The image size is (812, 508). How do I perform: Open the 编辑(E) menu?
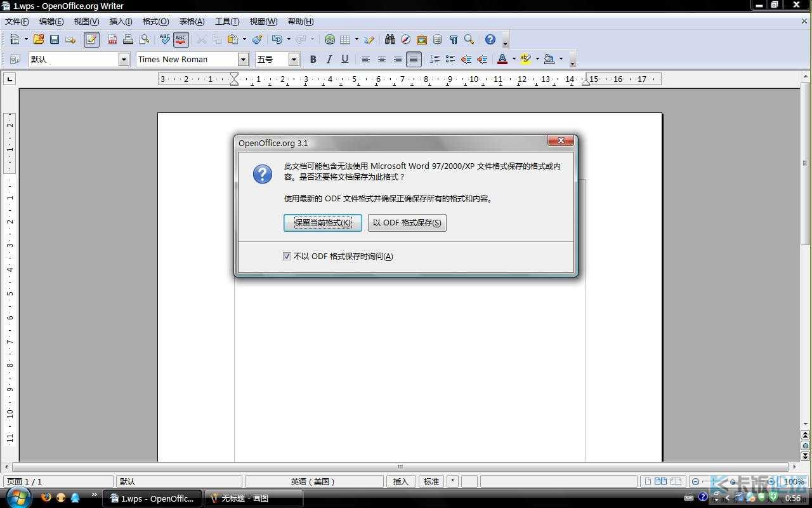pos(51,22)
